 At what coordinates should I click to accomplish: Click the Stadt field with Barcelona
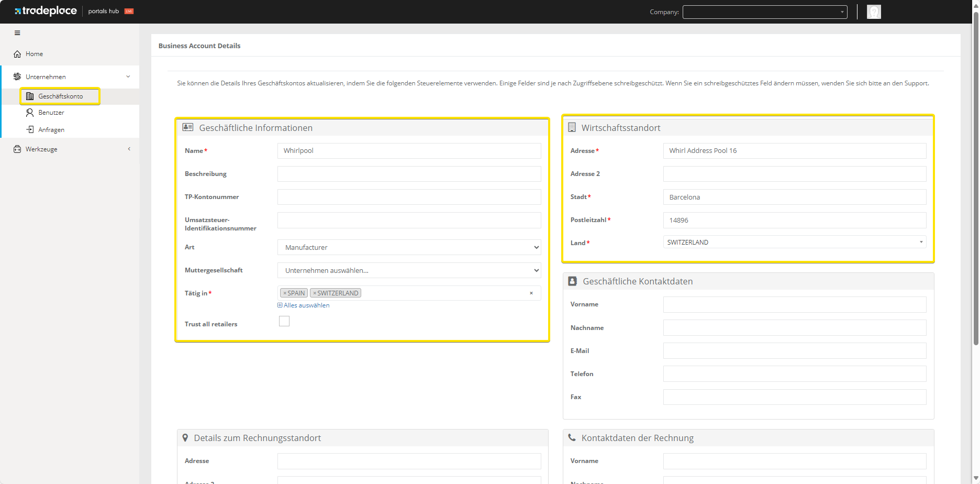coord(795,197)
